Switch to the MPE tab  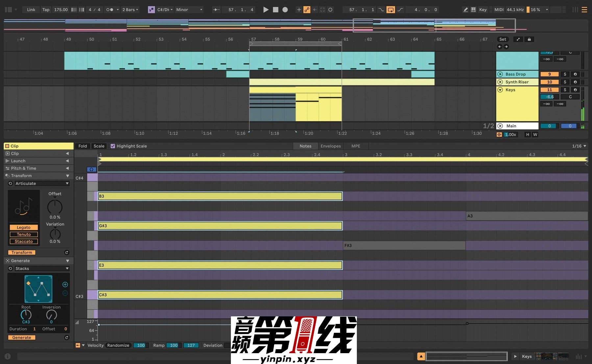coord(356,146)
